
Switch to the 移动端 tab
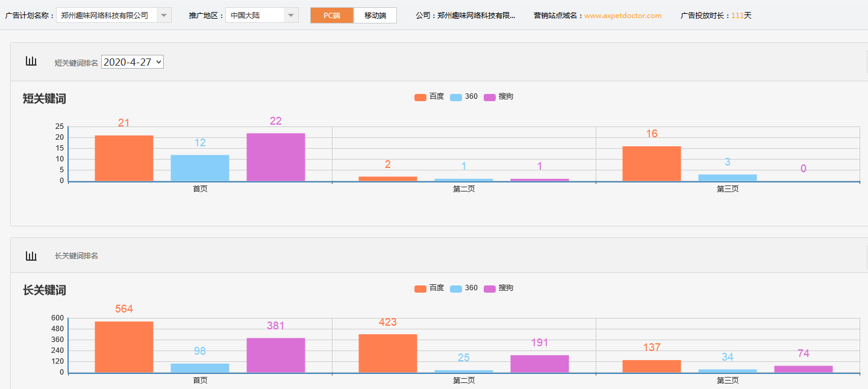point(375,16)
